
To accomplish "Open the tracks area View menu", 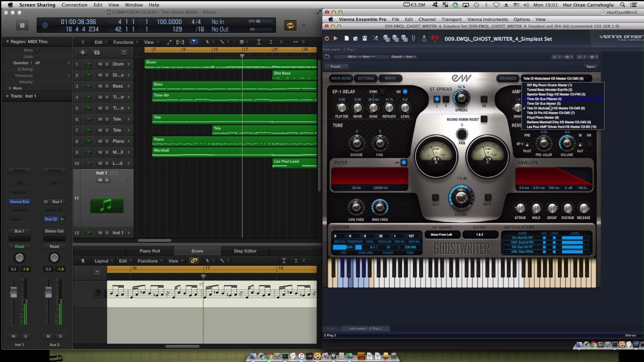I will [x=151, y=42].
